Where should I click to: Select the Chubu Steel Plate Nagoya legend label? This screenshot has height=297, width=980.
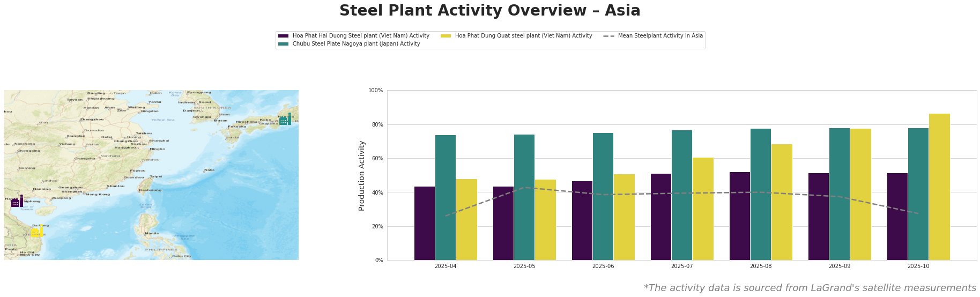click(x=356, y=44)
